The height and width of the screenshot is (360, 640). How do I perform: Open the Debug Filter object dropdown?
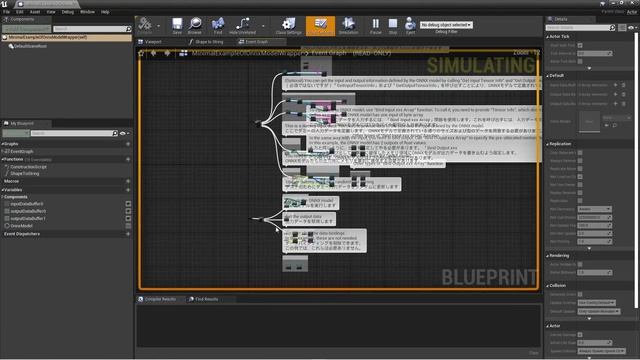[446, 25]
